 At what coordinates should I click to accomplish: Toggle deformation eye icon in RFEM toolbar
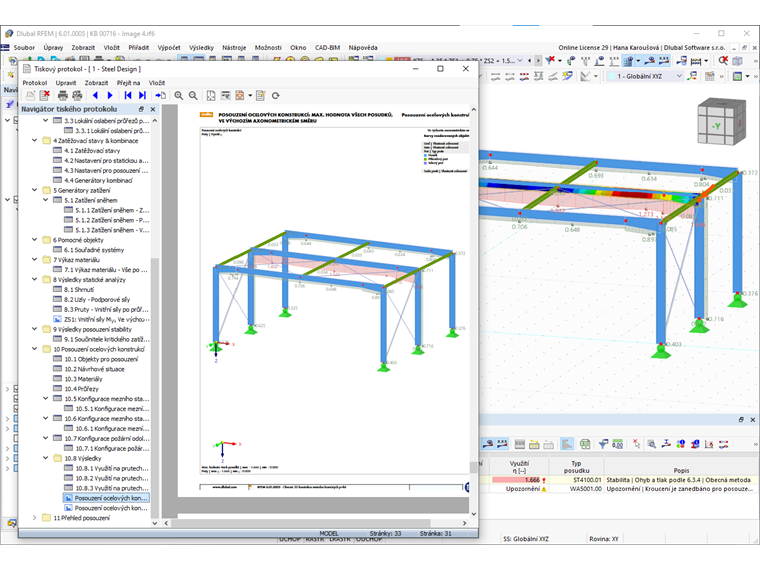point(650,60)
